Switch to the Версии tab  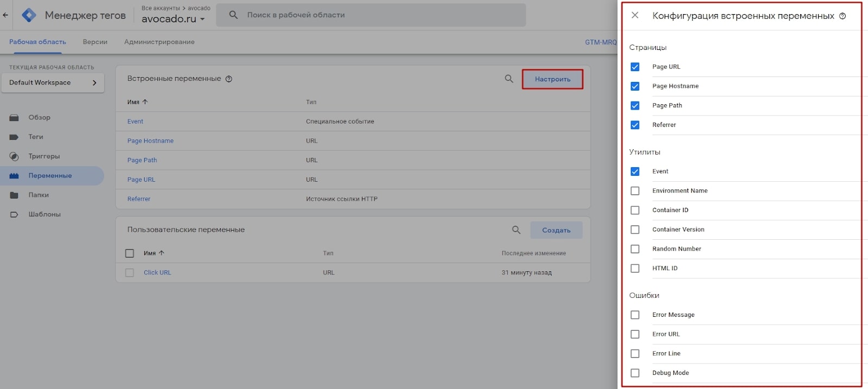point(95,42)
